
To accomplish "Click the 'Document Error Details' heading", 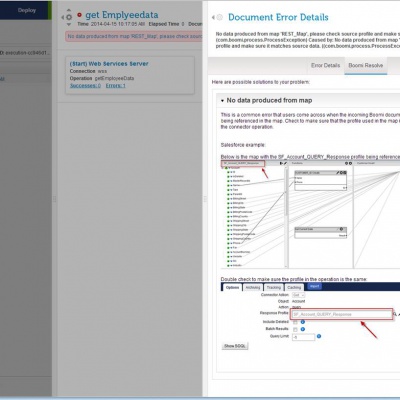I will (x=278, y=17).
